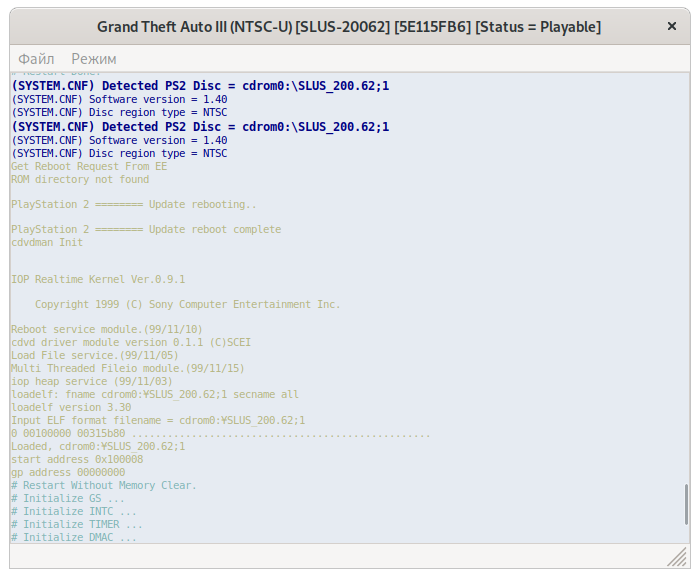Viewport: 700px width, 578px height.
Task: Click 'cdvd driver module version 0.1.1' line
Action: point(131,342)
